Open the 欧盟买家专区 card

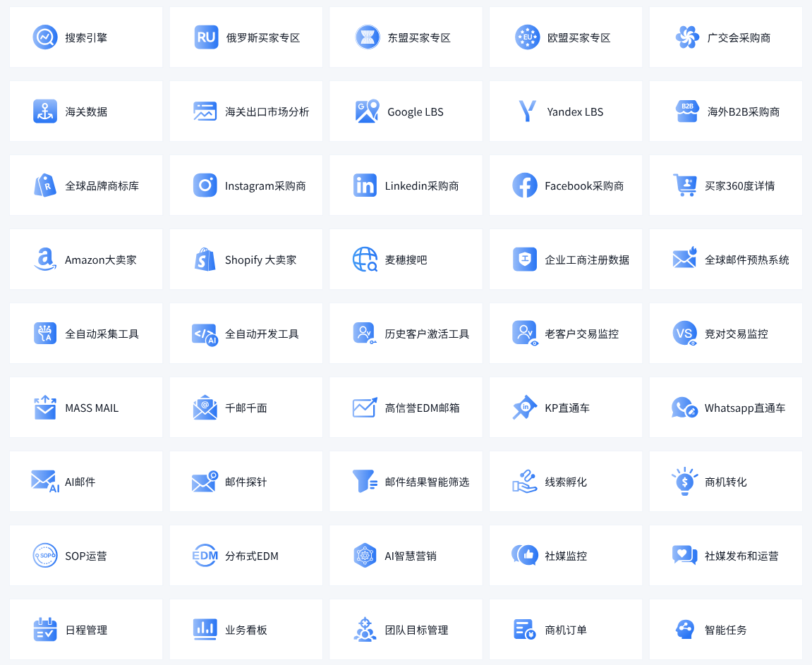[566, 37]
